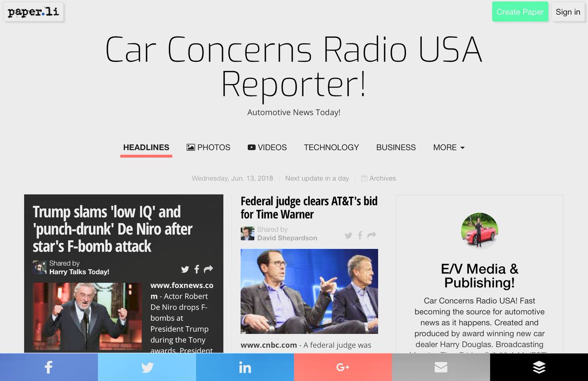Image resolution: width=588 pixels, height=381 pixels.
Task: Click the red car publisher avatar
Action: (480, 231)
